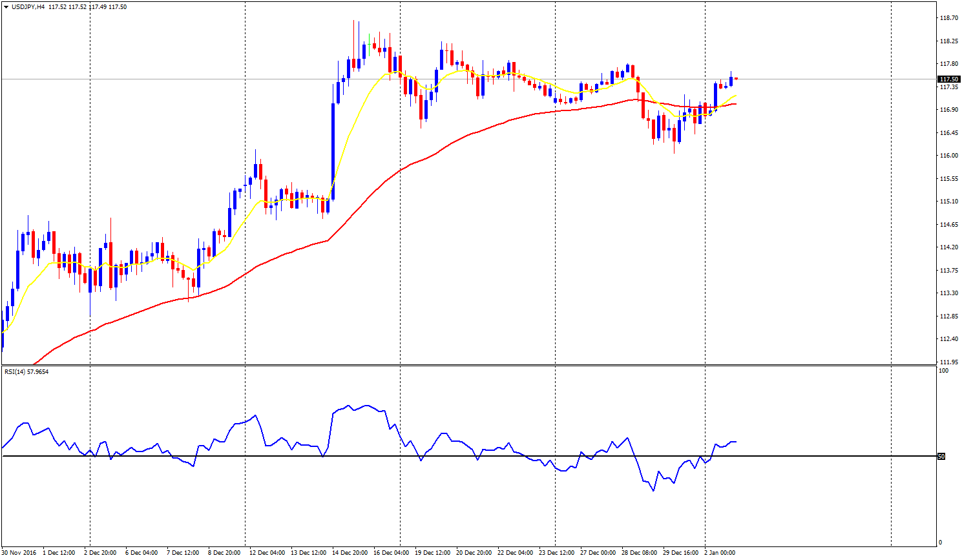962x560 pixels.
Task: Click the 29 Dec 16:00 time label
Action: (x=680, y=553)
